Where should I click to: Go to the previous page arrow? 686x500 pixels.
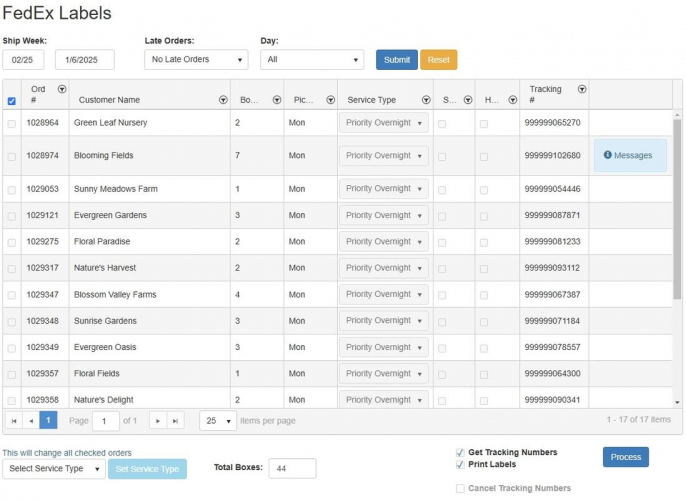[31, 421]
